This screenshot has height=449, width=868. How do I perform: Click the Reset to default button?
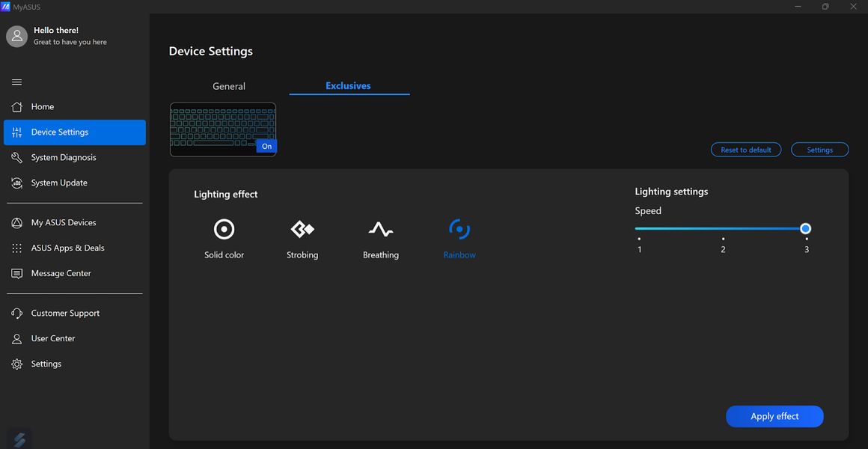(746, 150)
